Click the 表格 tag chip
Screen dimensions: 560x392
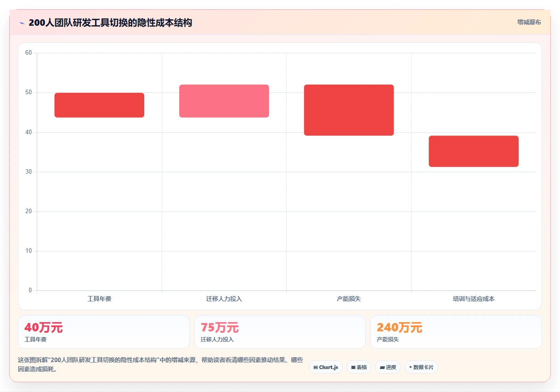[x=359, y=367]
